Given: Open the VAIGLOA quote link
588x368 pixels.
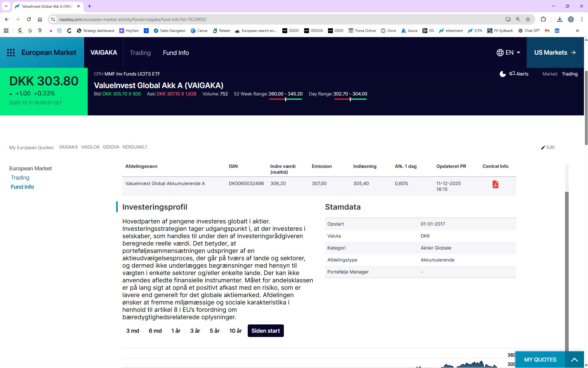Looking at the screenshot, I should [90, 147].
